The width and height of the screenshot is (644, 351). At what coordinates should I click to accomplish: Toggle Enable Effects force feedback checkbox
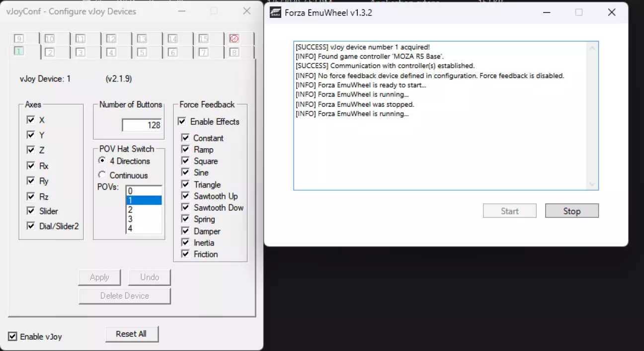click(182, 121)
